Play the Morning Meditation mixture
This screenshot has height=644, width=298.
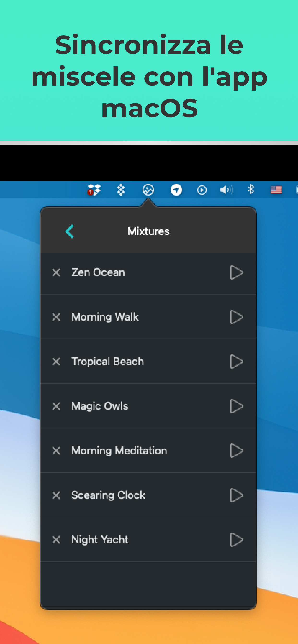(x=236, y=451)
